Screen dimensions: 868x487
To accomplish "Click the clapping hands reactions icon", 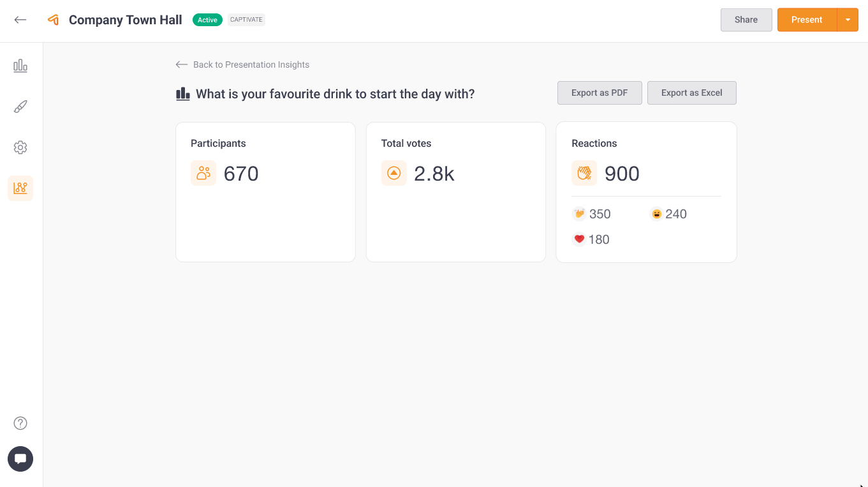I will point(584,173).
